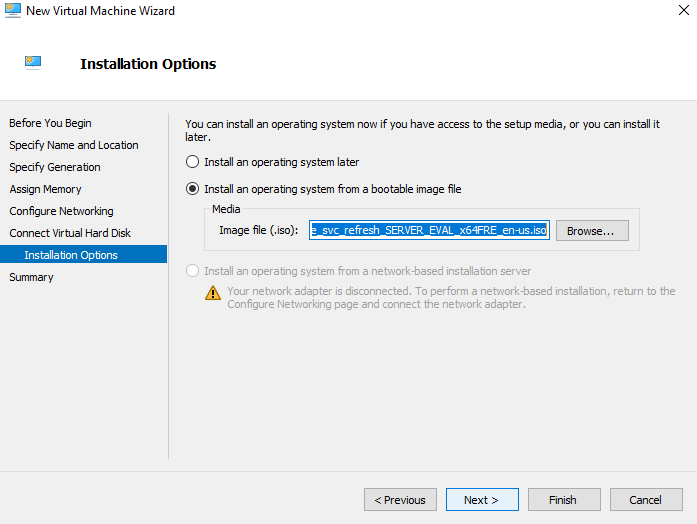Jump to the Specify Generation step
This screenshot has height=524, width=697.
[55, 167]
